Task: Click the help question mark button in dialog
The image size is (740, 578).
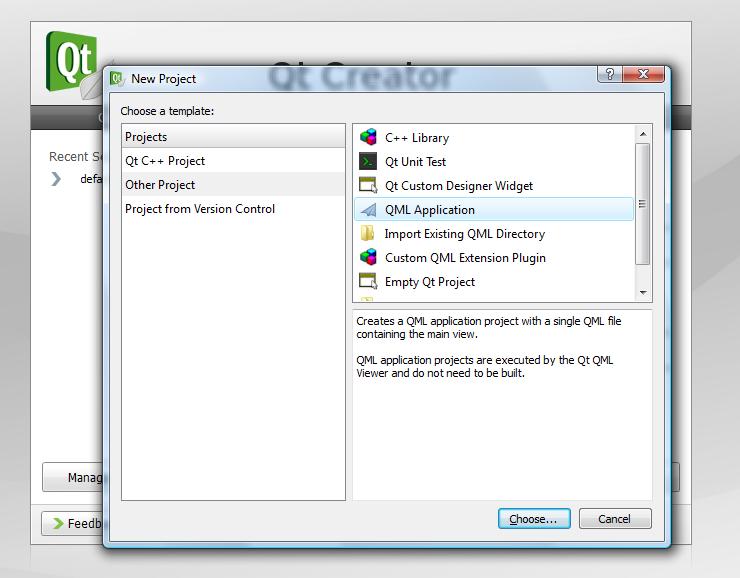Action: 610,74
